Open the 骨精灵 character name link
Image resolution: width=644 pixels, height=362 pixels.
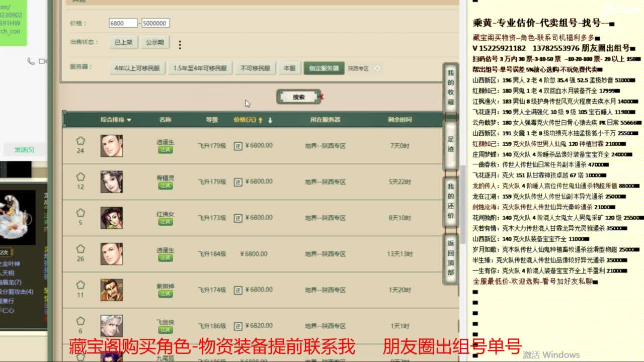click(165, 178)
